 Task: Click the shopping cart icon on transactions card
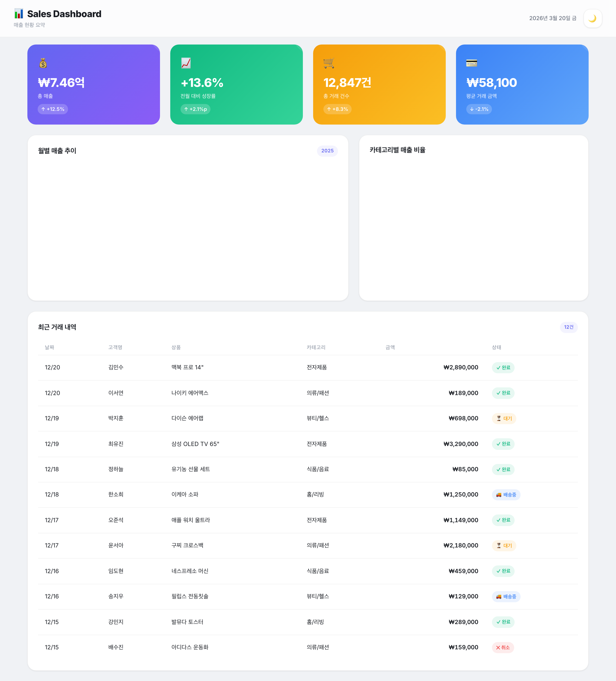[x=329, y=63]
